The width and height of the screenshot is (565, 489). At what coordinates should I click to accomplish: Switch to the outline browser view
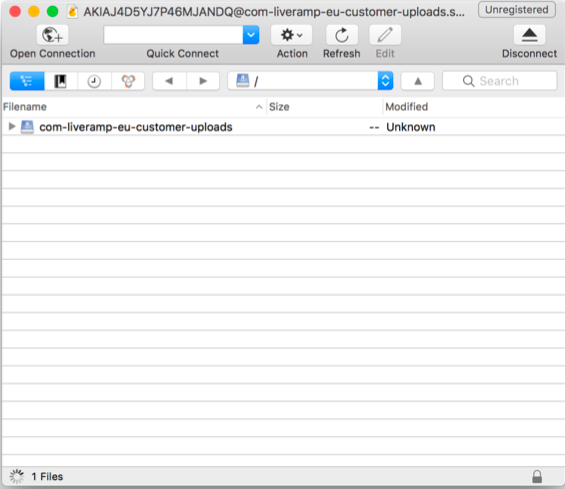coord(27,81)
